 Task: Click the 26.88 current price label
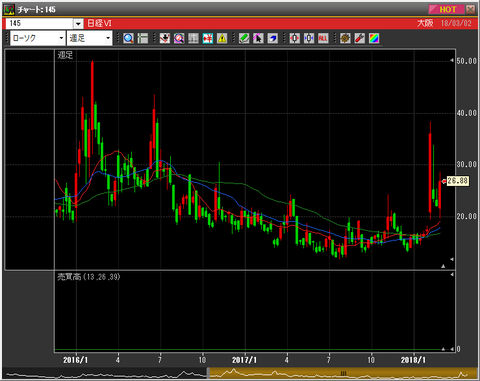click(x=458, y=181)
